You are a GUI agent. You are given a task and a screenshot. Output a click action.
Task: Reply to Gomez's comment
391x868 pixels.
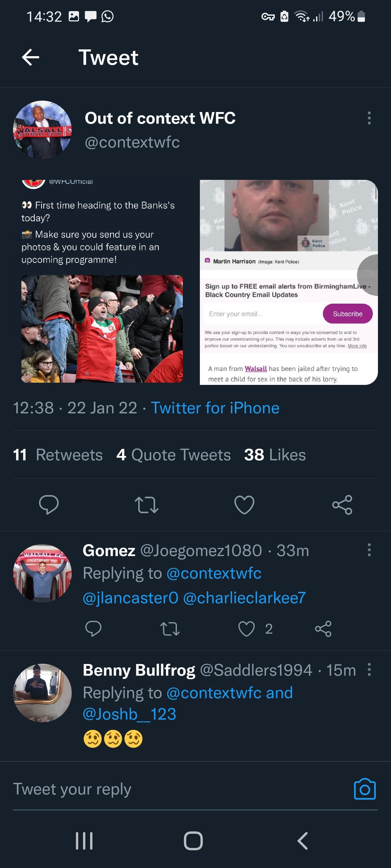click(93, 629)
